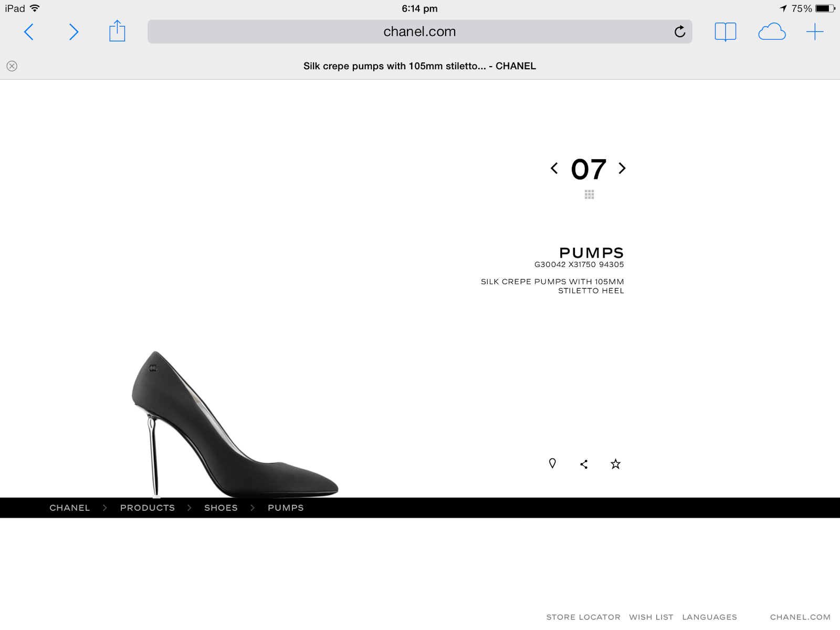Tap the location services arrow icon
The height and width of the screenshot is (630, 840).
coord(783,8)
